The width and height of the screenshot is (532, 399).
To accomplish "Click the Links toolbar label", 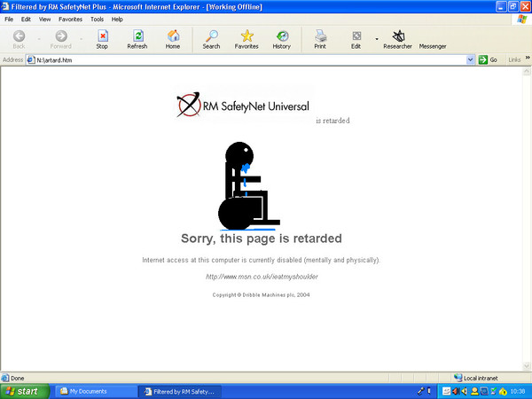I will pos(514,59).
